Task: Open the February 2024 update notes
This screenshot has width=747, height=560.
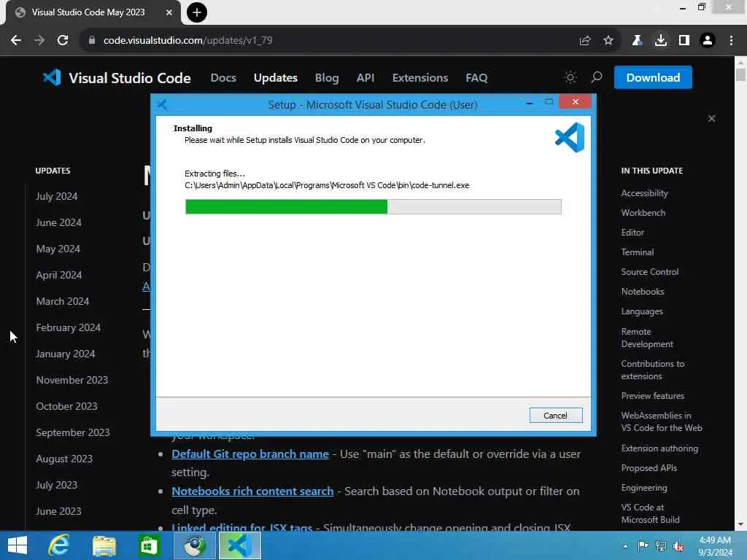Action: (68, 327)
